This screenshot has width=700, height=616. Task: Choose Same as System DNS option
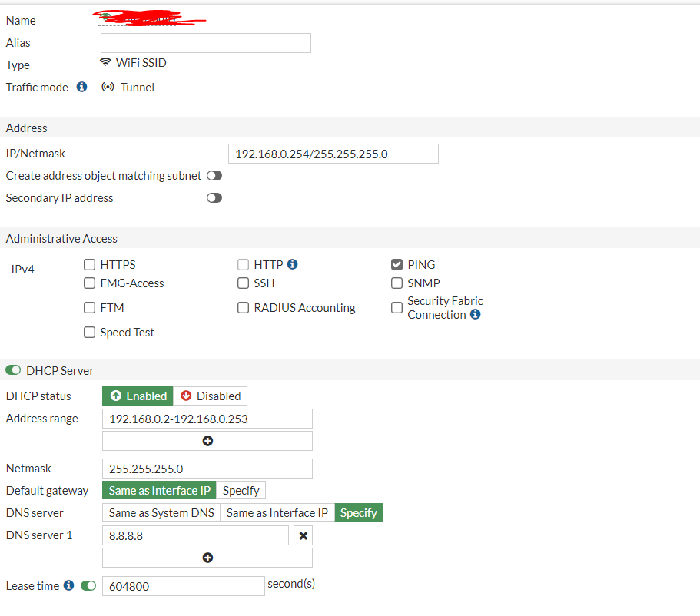161,512
